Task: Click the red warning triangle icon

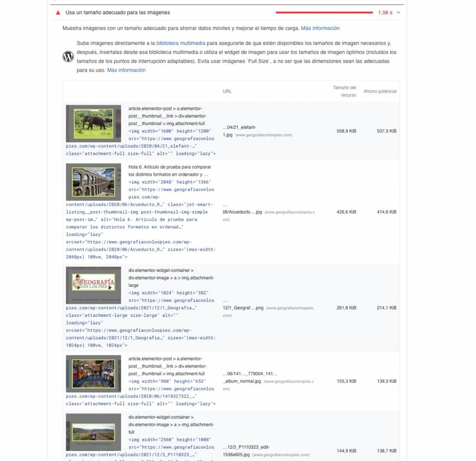Action: point(58,13)
